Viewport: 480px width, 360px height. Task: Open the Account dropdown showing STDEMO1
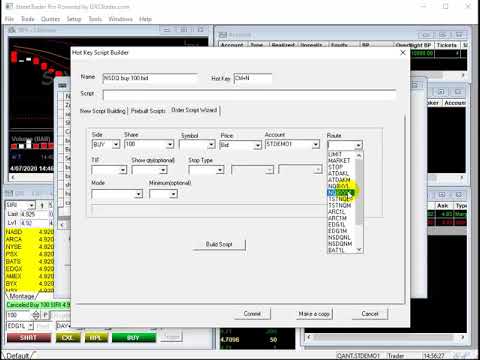[x=315, y=144]
